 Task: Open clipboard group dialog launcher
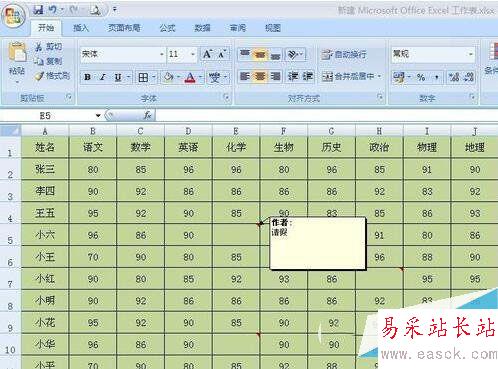pyautogui.click(x=69, y=97)
